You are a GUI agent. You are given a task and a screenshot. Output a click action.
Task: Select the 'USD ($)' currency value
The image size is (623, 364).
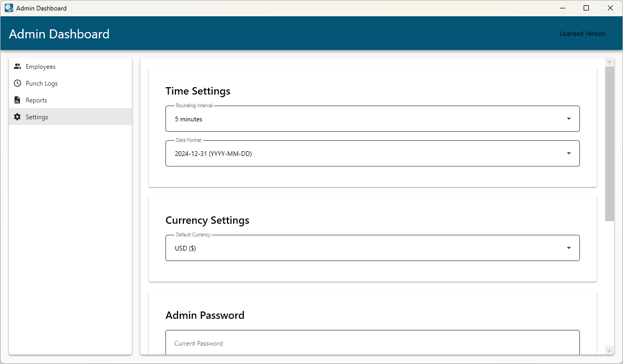pos(185,248)
